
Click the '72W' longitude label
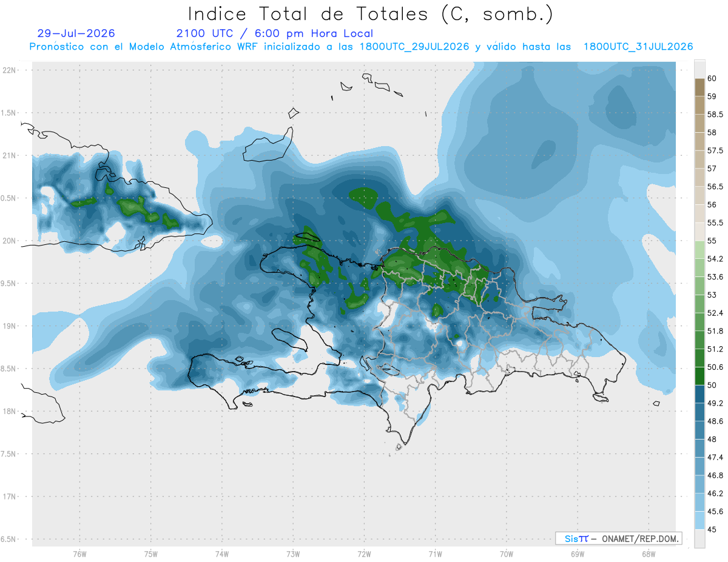click(364, 554)
